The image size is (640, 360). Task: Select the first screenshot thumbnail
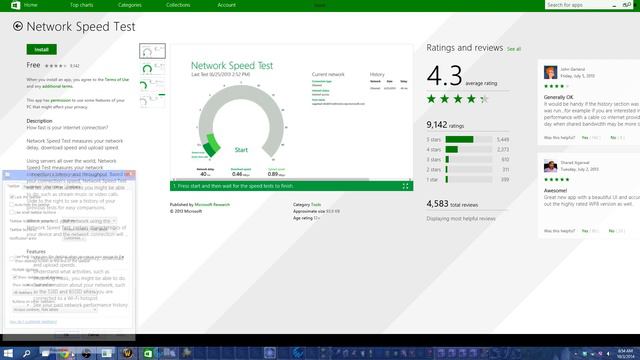pos(152,51)
